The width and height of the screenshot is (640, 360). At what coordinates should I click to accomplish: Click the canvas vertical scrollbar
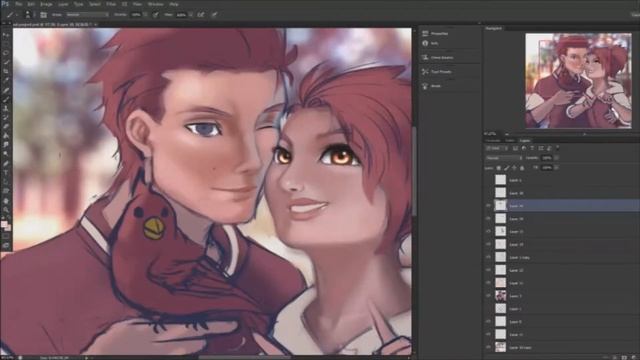[414, 171]
